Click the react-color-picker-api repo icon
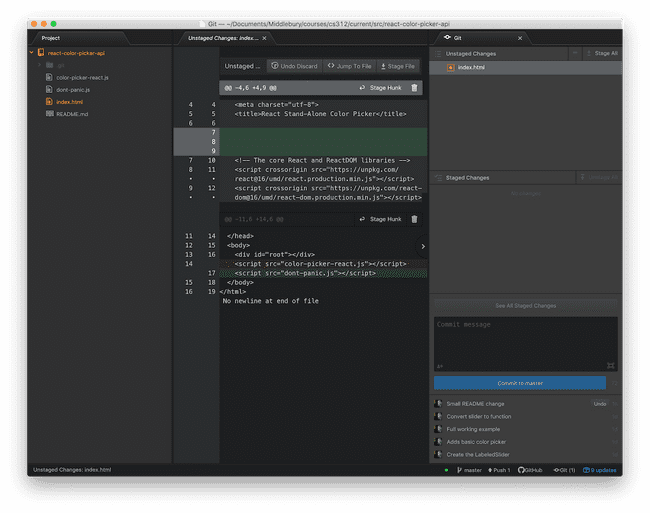Viewport: 650px width, 513px height. coord(41,53)
